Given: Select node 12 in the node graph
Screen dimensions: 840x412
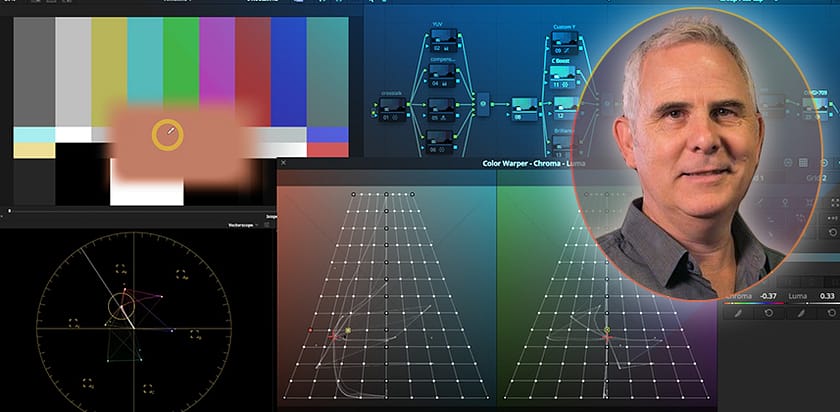Looking at the screenshot, I should 566,108.
